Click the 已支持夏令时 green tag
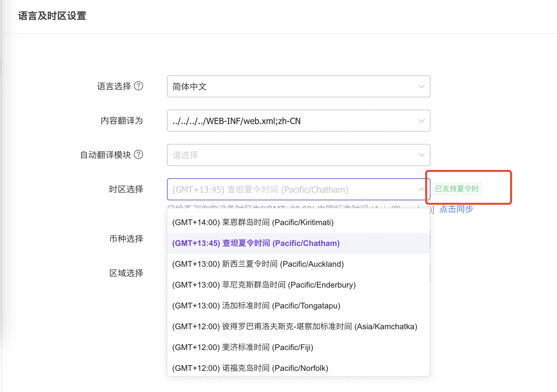557x392 pixels. 457,189
